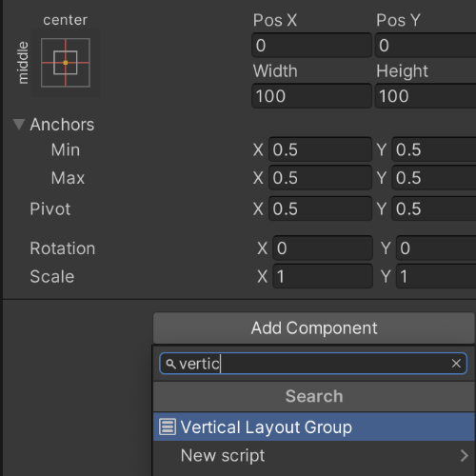Choose the New script entry
The height and width of the screenshot is (476, 476).
coord(314,455)
